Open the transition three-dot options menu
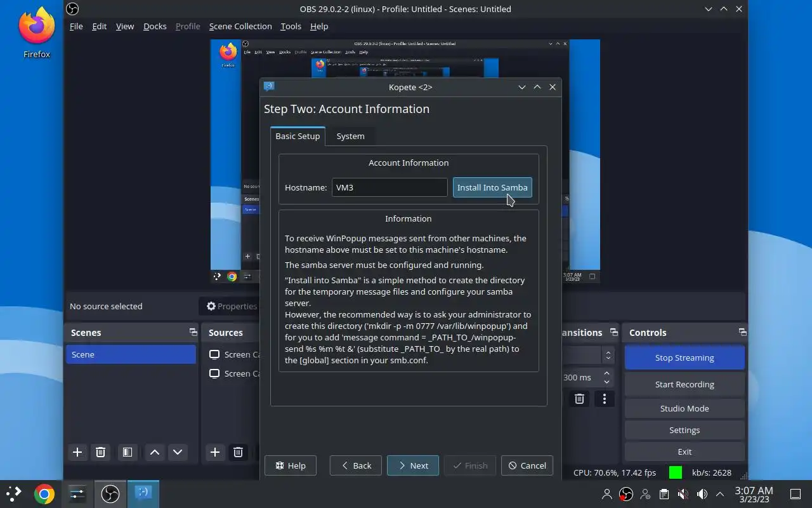This screenshot has height=508, width=812. pos(605,399)
